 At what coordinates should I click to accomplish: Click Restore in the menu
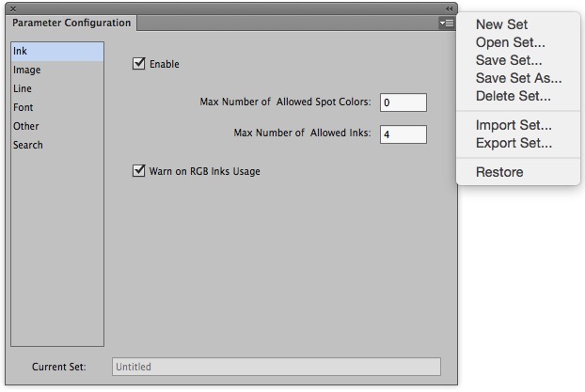[499, 172]
